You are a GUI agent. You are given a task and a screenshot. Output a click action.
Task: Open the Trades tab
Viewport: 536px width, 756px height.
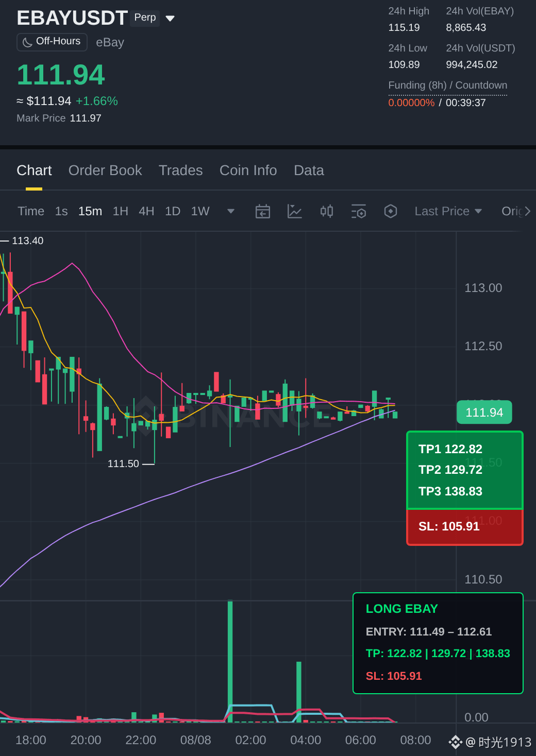[180, 170]
